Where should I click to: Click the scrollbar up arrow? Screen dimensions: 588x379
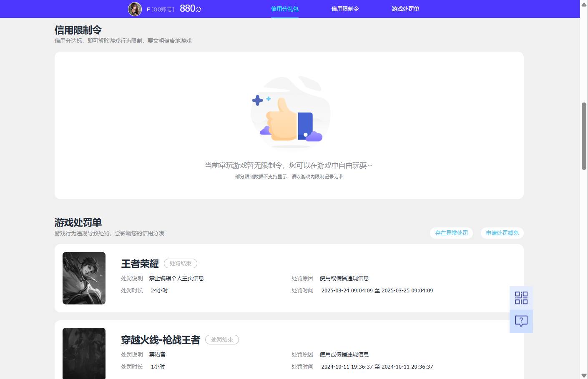584,4
